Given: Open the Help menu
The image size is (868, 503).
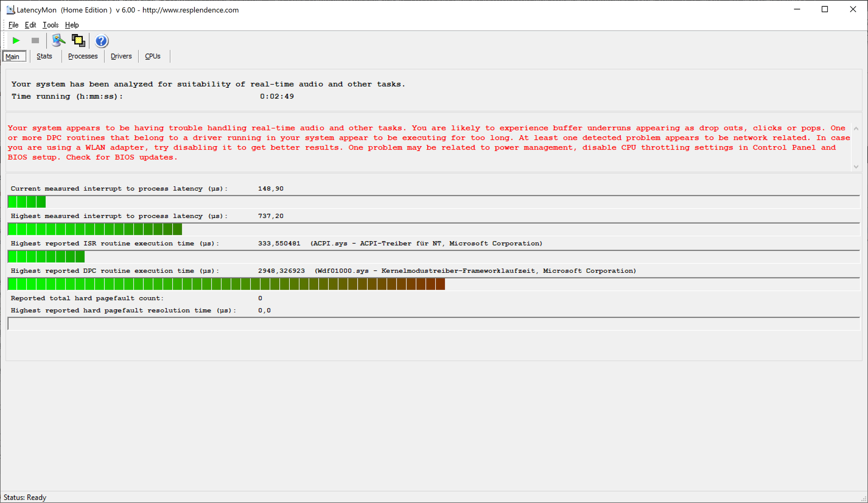Looking at the screenshot, I should [72, 25].
